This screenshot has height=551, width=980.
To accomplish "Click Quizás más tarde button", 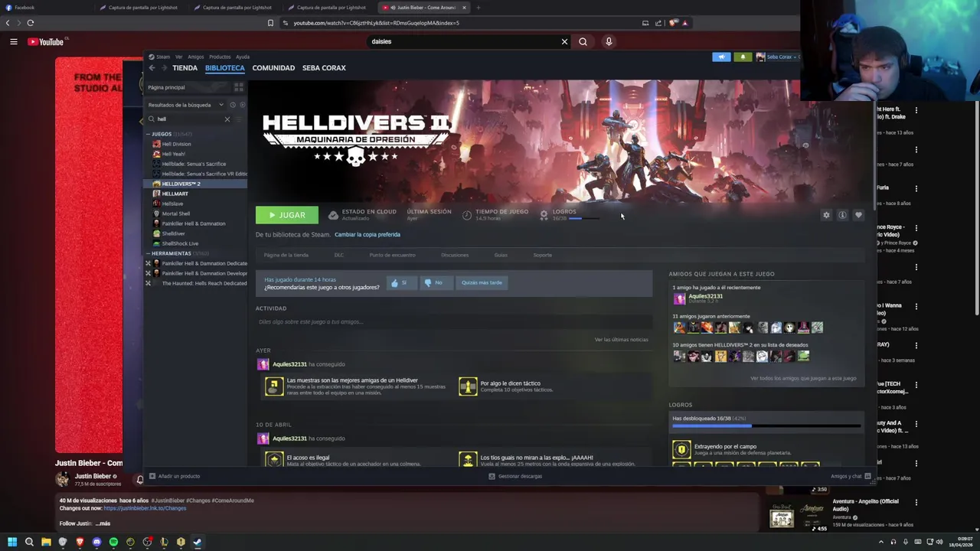I will 482,282.
